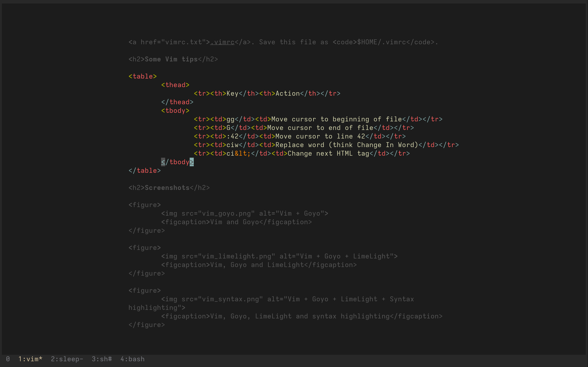This screenshot has width=588, height=367.
Task: Click the matching opening bracket of /tbody
Action: 163,162
